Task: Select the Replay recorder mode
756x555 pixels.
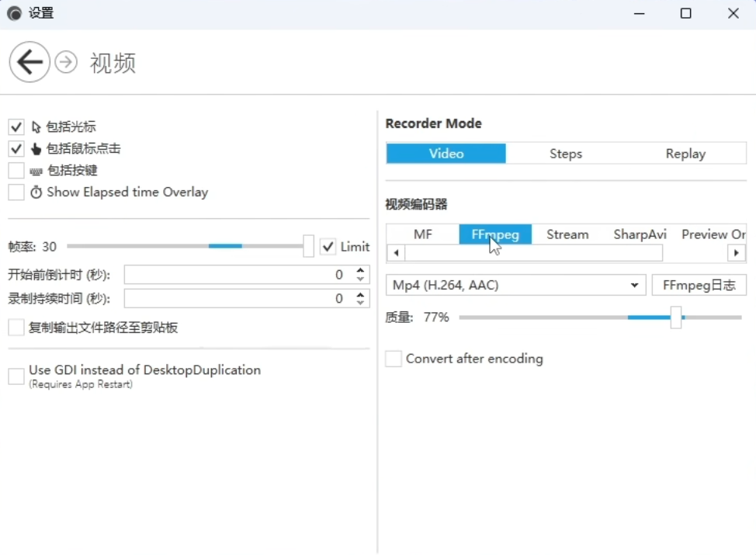Action: 685,154
